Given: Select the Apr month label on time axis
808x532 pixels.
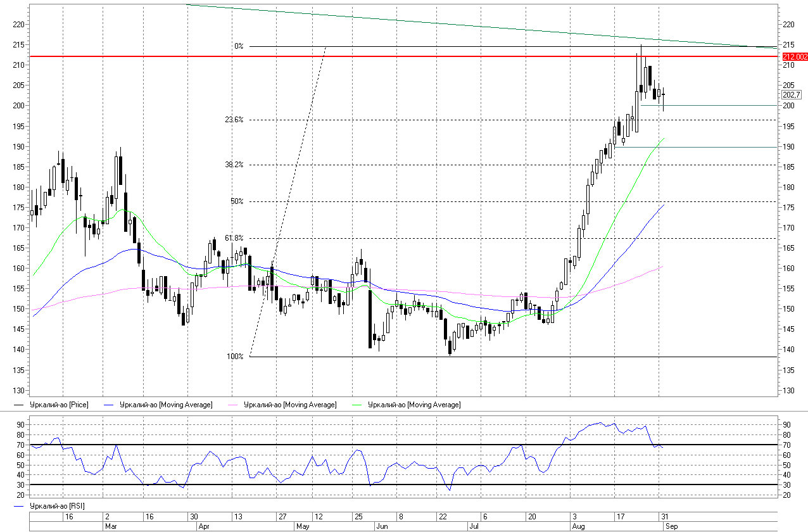Looking at the screenshot, I should 204,526.
